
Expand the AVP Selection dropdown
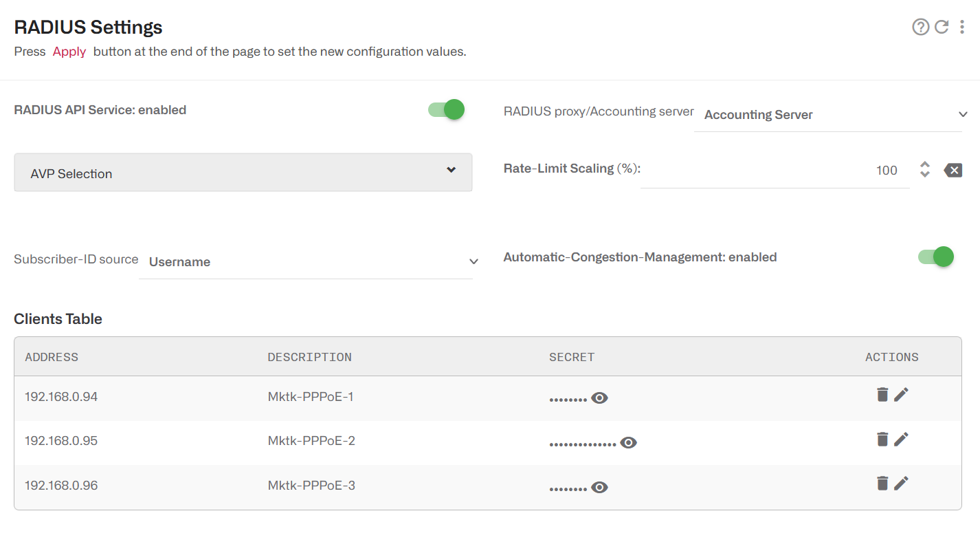[x=243, y=172]
